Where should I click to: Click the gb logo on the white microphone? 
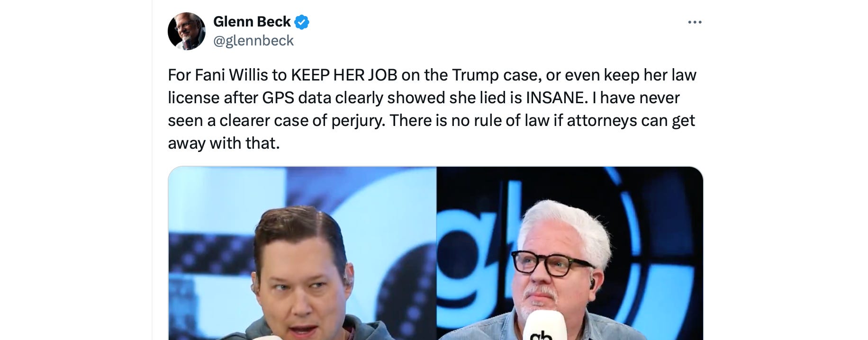tap(542, 334)
